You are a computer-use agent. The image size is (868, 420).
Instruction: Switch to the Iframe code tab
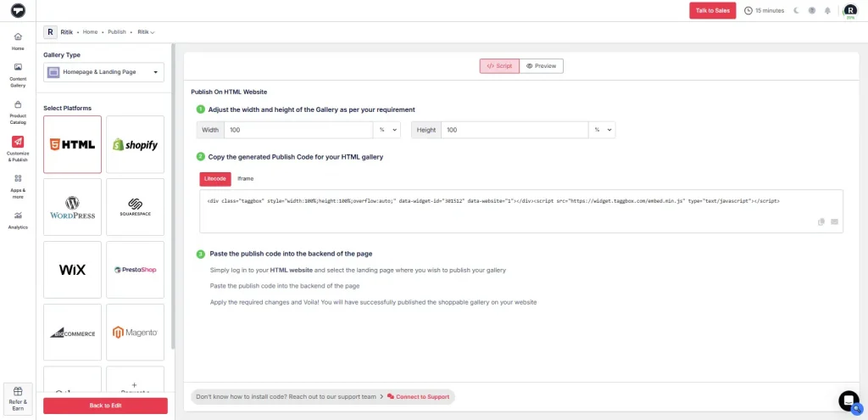(245, 178)
